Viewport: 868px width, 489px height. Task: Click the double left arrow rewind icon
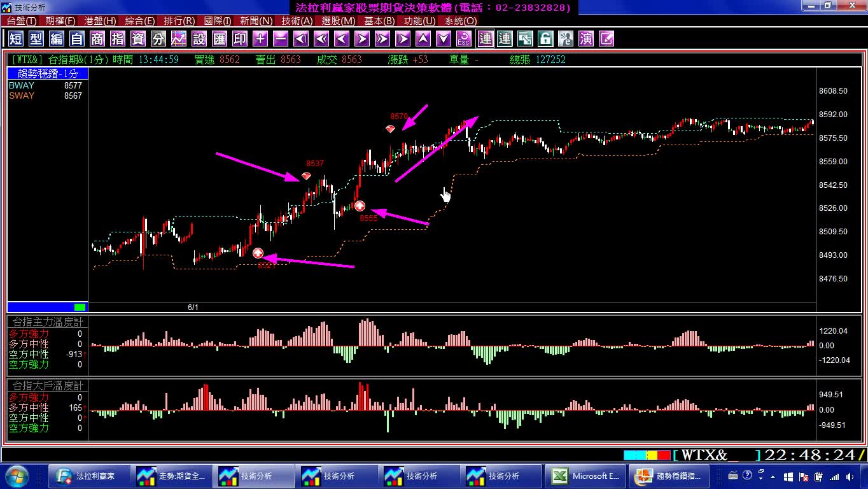[321, 39]
